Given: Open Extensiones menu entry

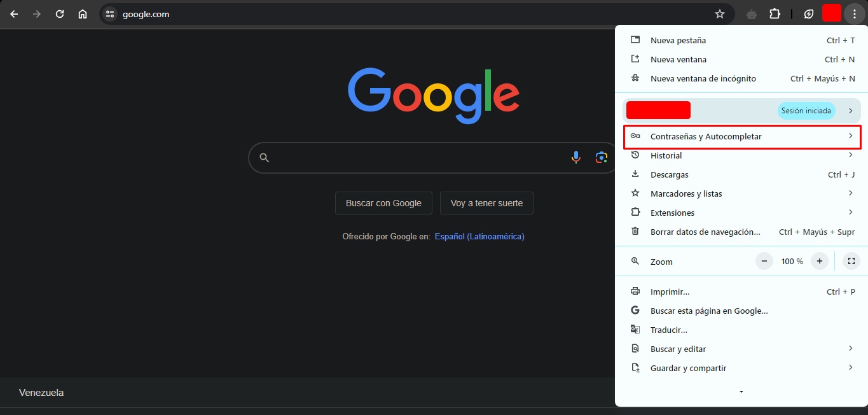Looking at the screenshot, I should tap(741, 213).
